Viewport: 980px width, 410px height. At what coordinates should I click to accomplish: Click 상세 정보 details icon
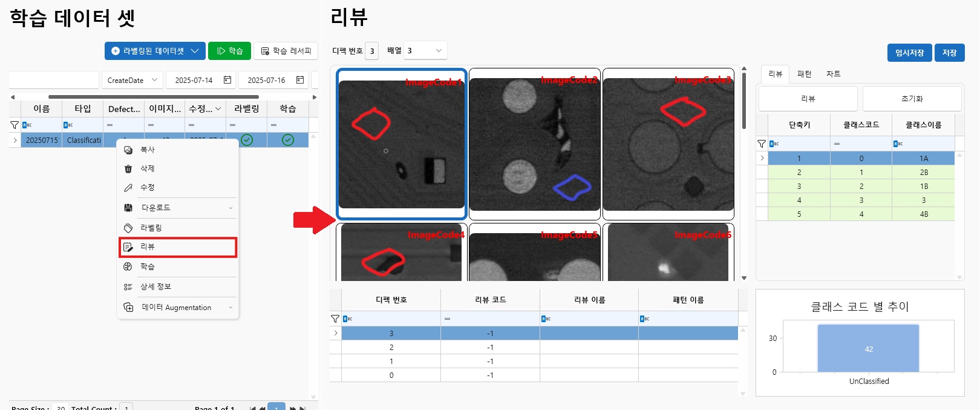click(x=128, y=287)
